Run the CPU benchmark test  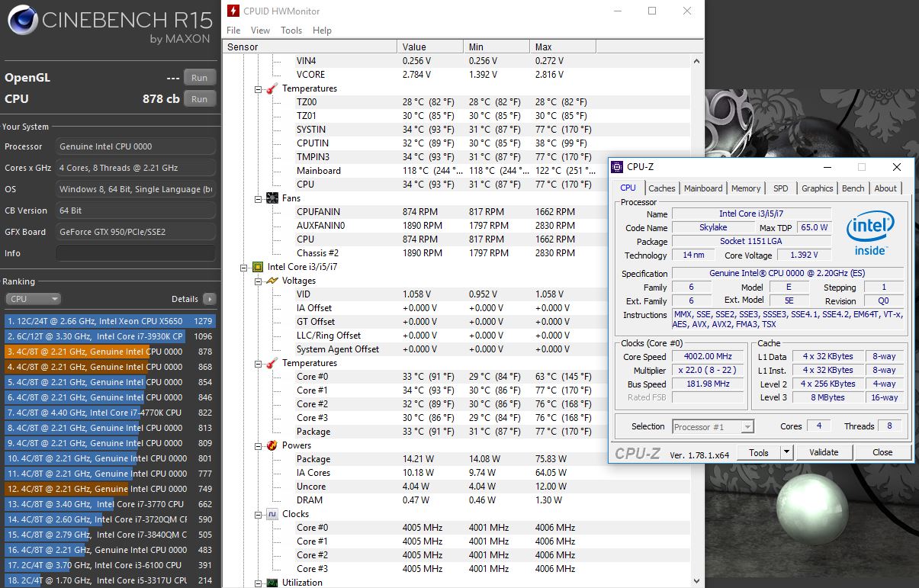tap(199, 99)
